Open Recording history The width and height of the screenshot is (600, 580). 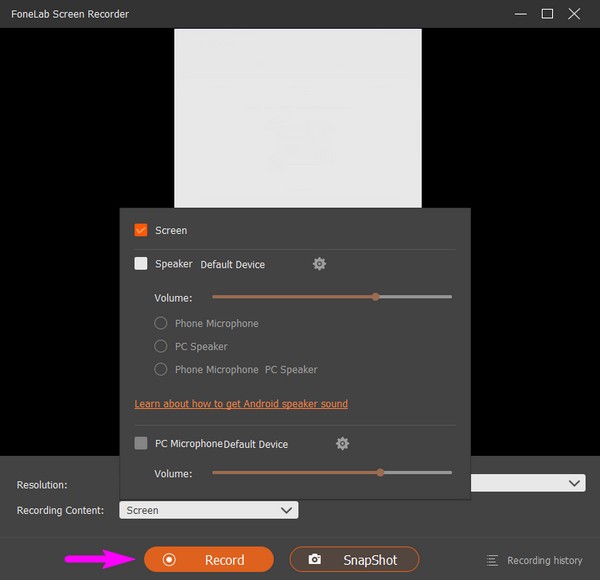point(535,560)
